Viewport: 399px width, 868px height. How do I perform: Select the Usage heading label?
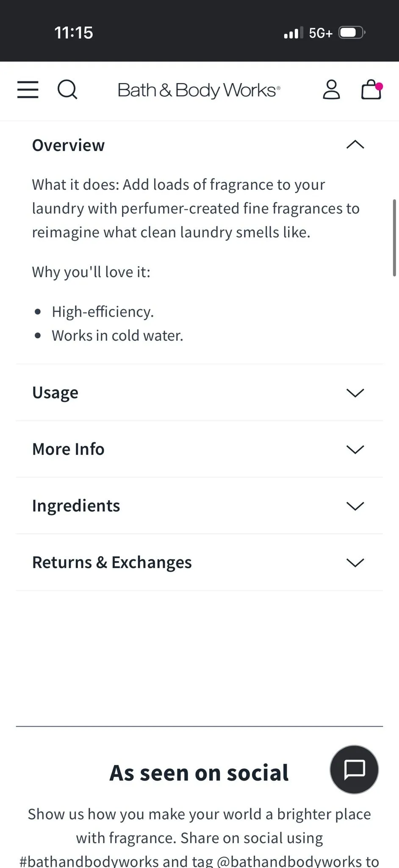[55, 393]
